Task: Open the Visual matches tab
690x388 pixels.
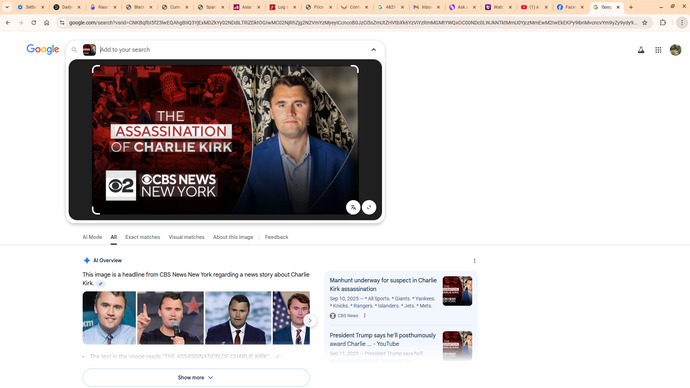Action: 187,237
